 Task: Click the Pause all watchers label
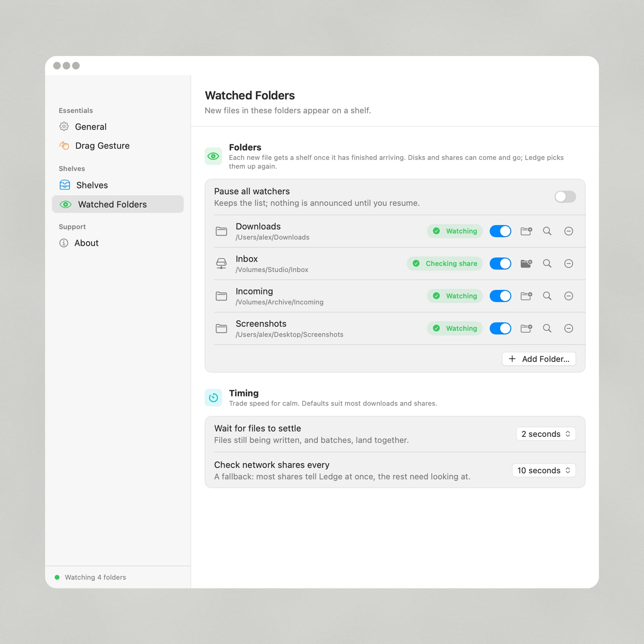[x=252, y=191]
